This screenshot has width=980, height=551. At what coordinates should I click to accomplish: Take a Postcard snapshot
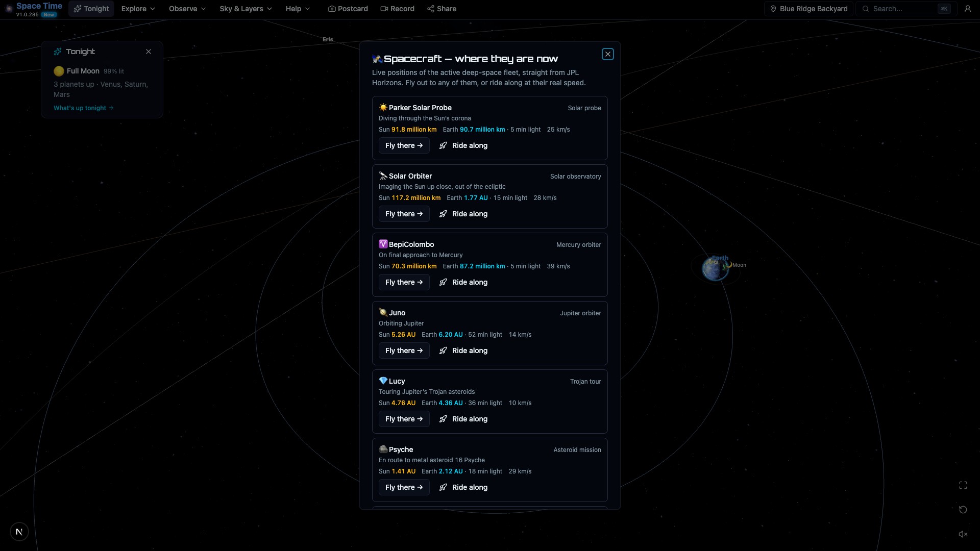[x=348, y=9]
